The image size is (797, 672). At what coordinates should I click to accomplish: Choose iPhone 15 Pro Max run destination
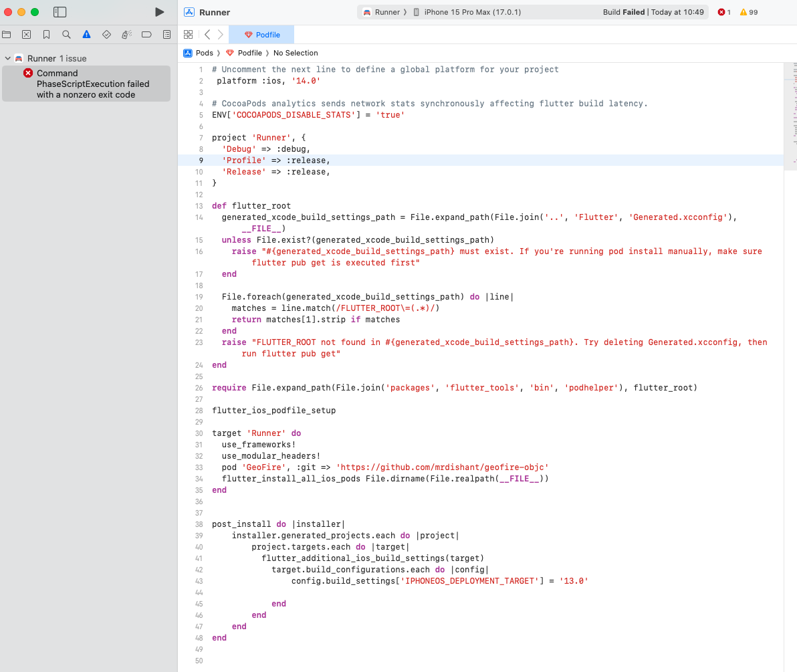tap(471, 12)
